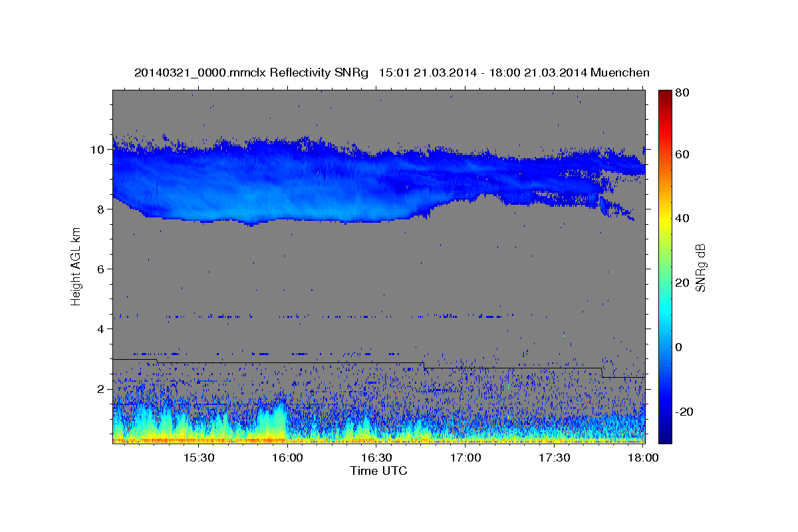Click the colorbar value 20
798x532 pixels.
pyautogui.click(x=682, y=283)
